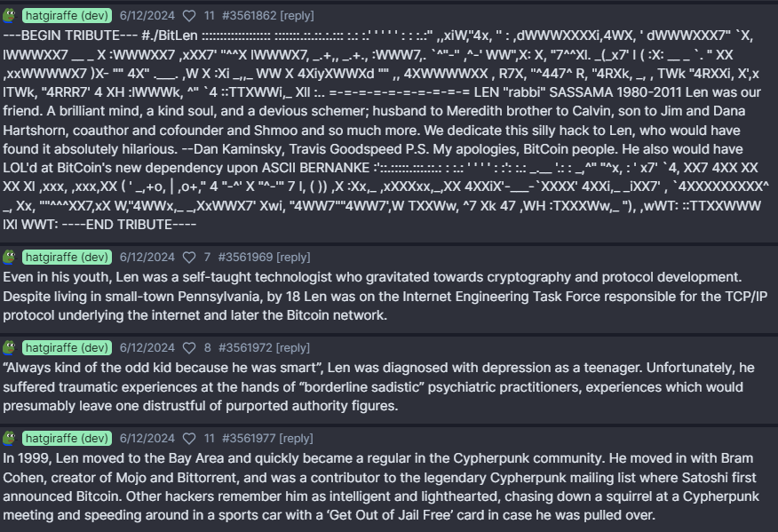This screenshot has width=778, height=532.
Task: Reply to post #3561969
Action: (x=293, y=257)
